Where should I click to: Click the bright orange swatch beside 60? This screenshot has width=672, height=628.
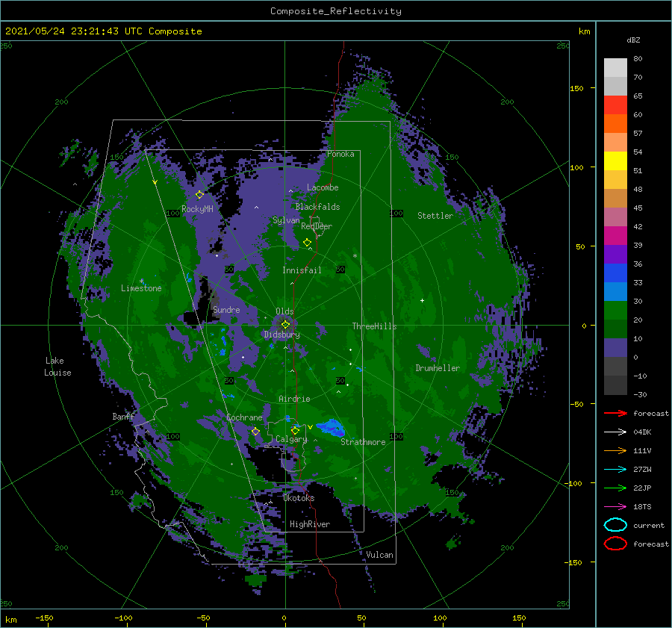(615, 124)
